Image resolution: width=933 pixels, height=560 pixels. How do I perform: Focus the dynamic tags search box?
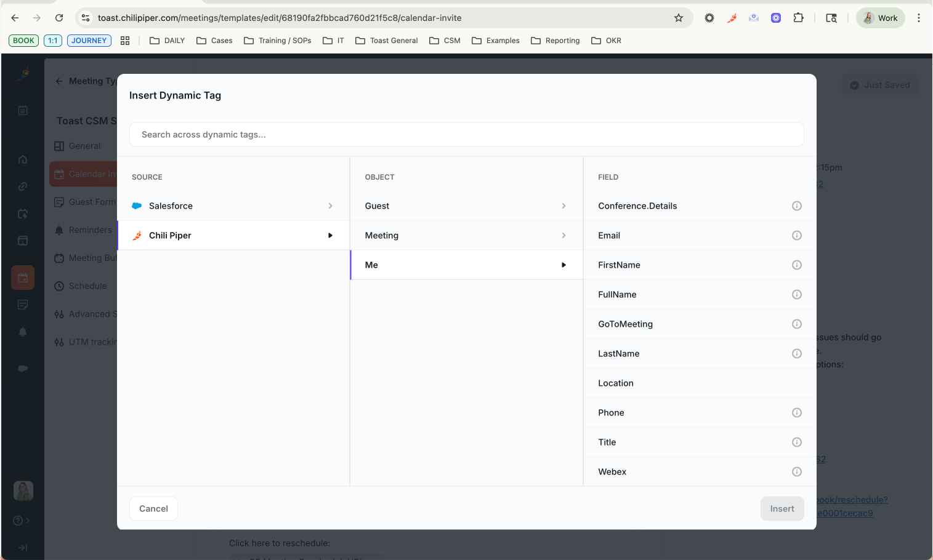pyautogui.click(x=466, y=135)
